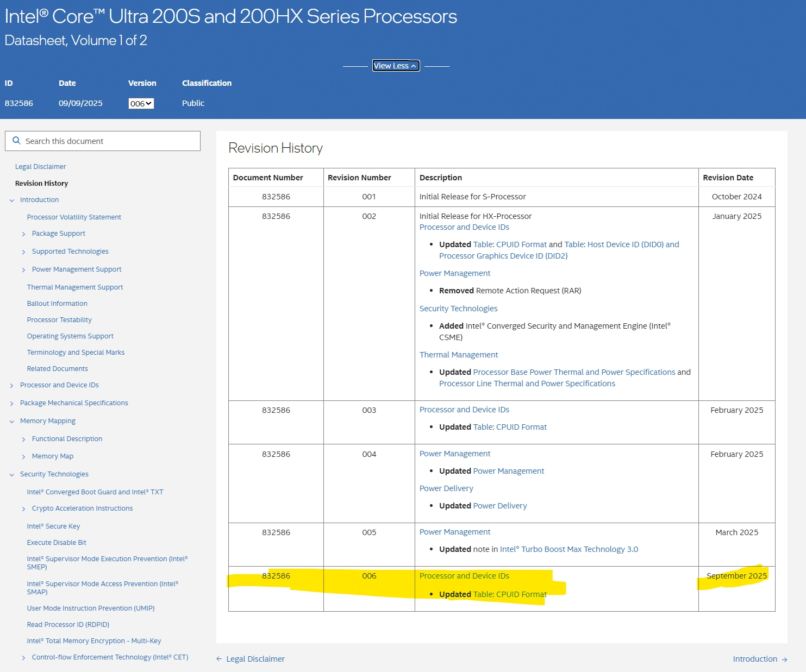Type in Search this document field
The width and height of the screenshot is (806, 672).
[x=109, y=141]
